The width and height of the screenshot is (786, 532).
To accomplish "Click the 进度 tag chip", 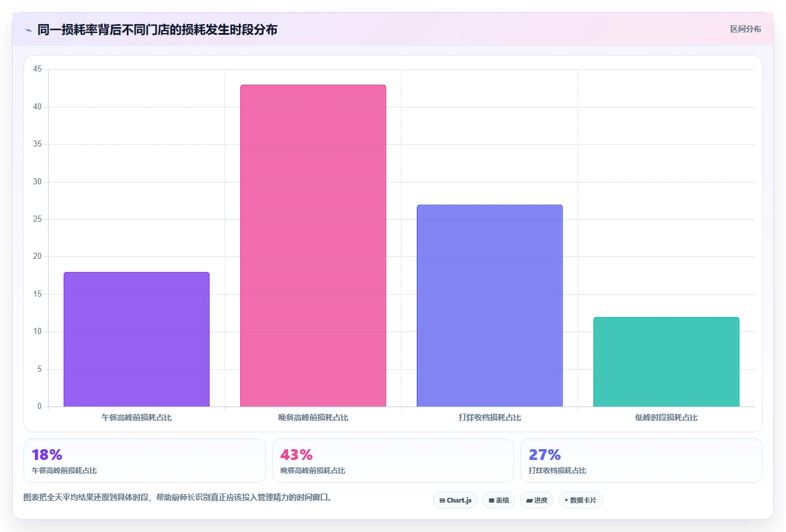I will [537, 500].
